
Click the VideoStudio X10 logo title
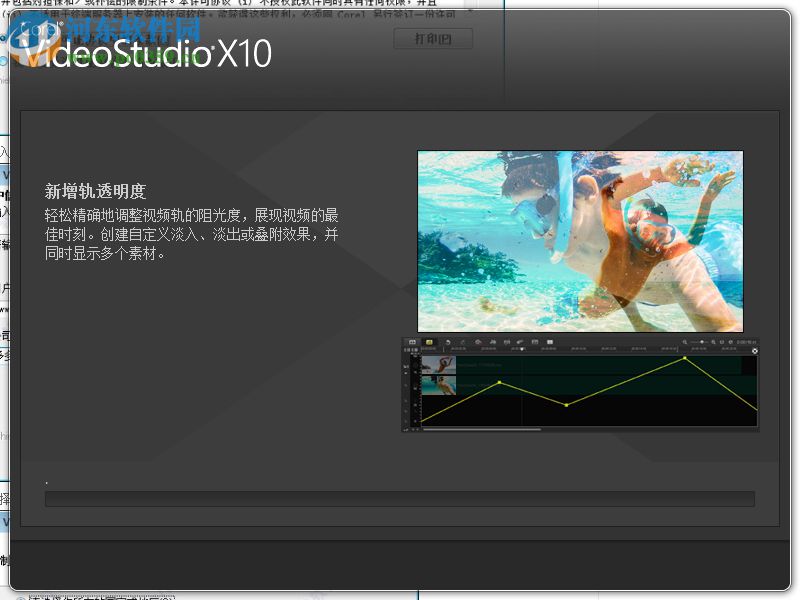(x=148, y=53)
